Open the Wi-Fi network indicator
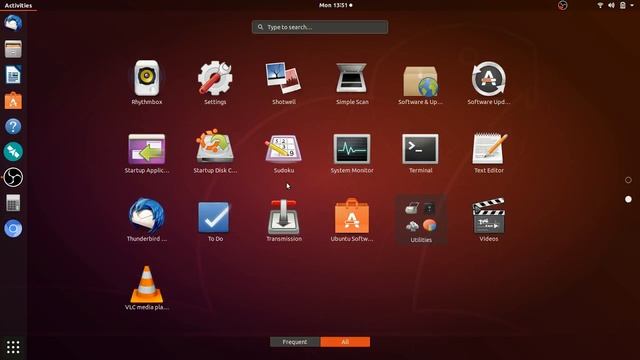This screenshot has height=360, width=640. (x=600, y=5)
